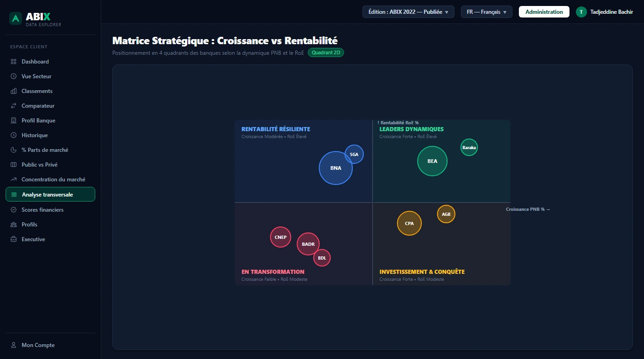Click Tadjeddine Bachir user name
The image size is (644, 359).
click(611, 12)
